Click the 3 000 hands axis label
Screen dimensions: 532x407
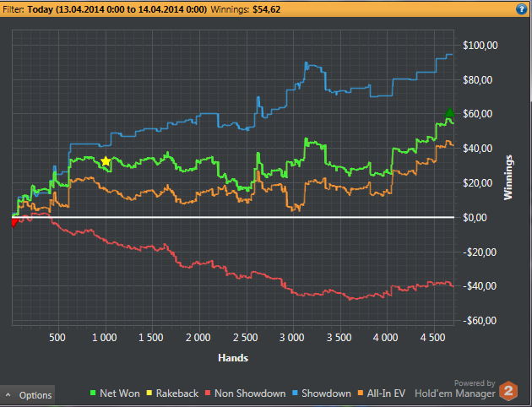tap(292, 338)
